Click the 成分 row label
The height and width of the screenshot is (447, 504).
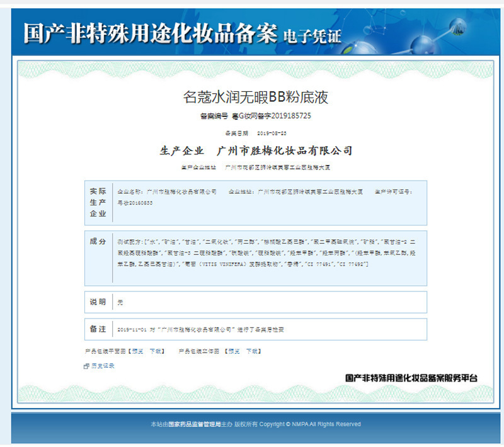(98, 241)
